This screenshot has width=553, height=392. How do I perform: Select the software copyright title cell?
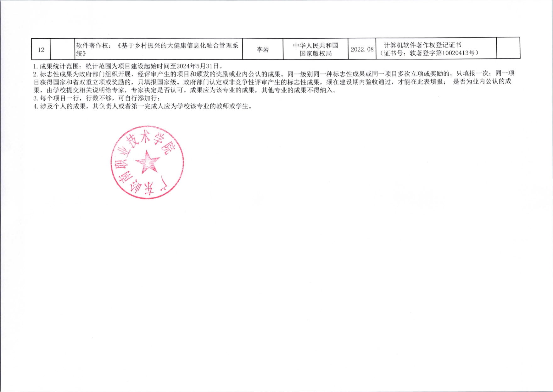pos(159,49)
